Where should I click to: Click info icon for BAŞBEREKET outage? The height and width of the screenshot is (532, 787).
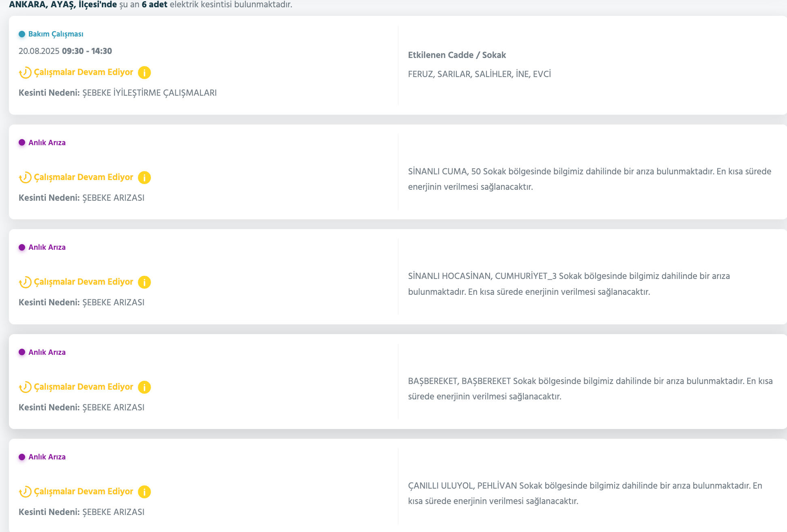[144, 387]
